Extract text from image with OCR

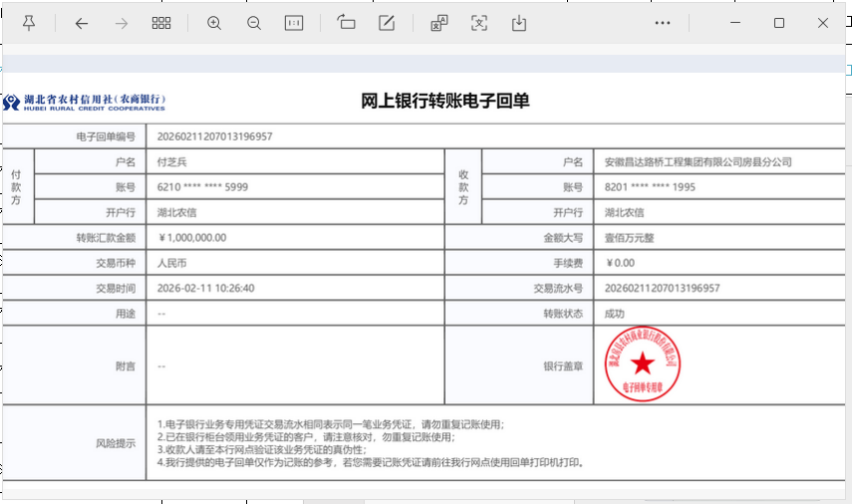pyautogui.click(x=479, y=23)
